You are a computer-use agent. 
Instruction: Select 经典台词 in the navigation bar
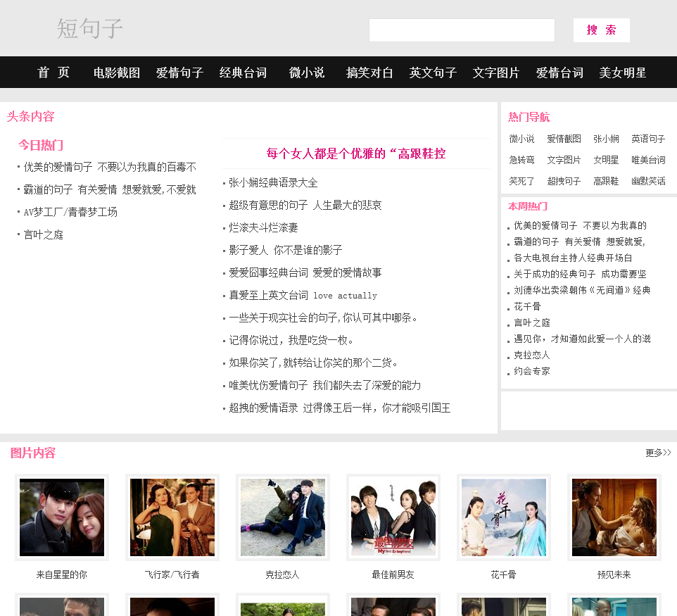click(243, 73)
